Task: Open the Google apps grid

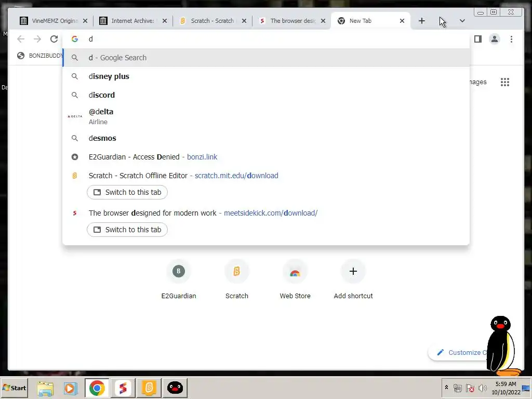Action: click(x=505, y=82)
